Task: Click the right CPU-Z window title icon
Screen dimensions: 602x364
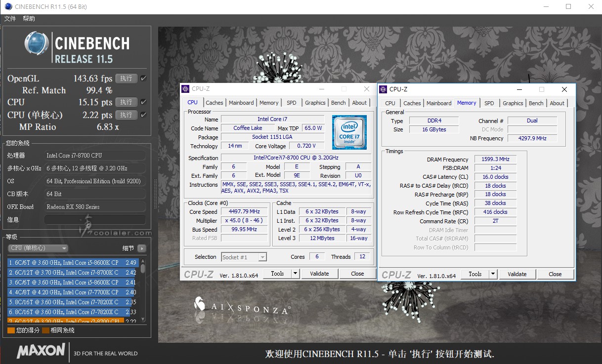Action: coord(383,89)
